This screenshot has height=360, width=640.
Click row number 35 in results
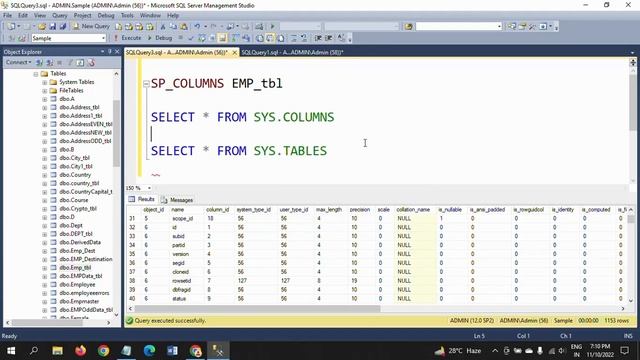pyautogui.click(x=132, y=254)
